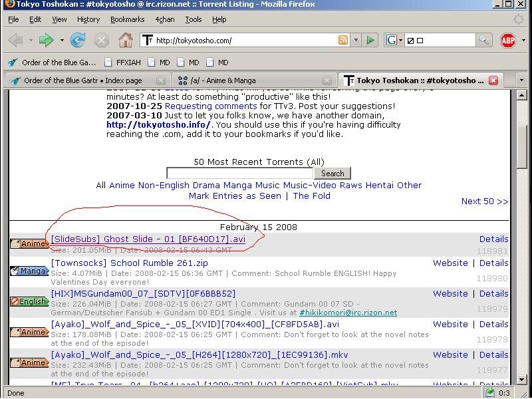Close the /a/ - Anime & Manga tab
The height and width of the screenshot is (399, 532).
(327, 80)
